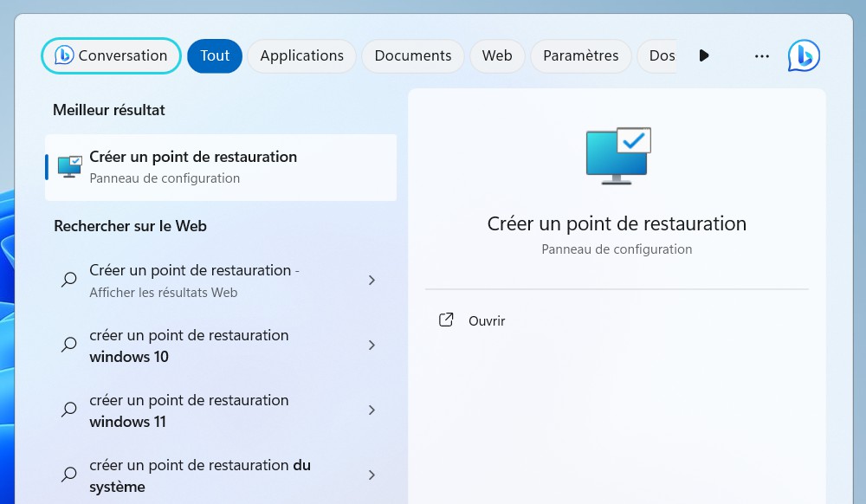Filter results by Web tab

[x=497, y=55]
